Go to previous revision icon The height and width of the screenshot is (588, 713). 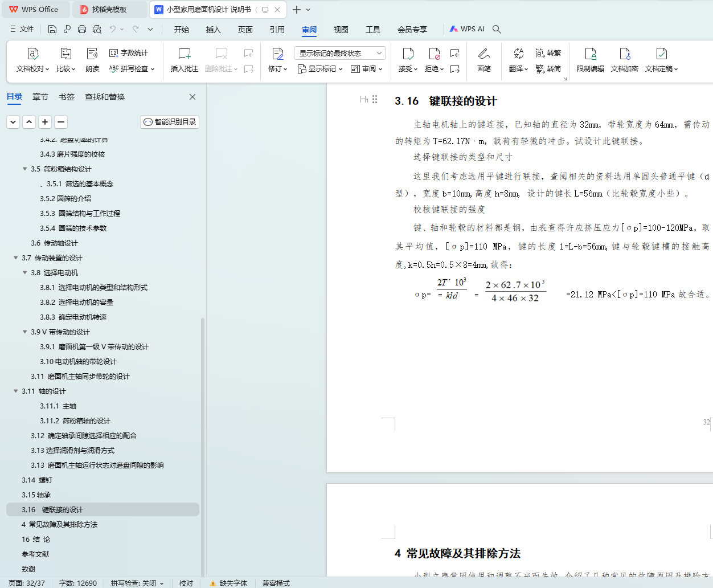tap(454, 53)
